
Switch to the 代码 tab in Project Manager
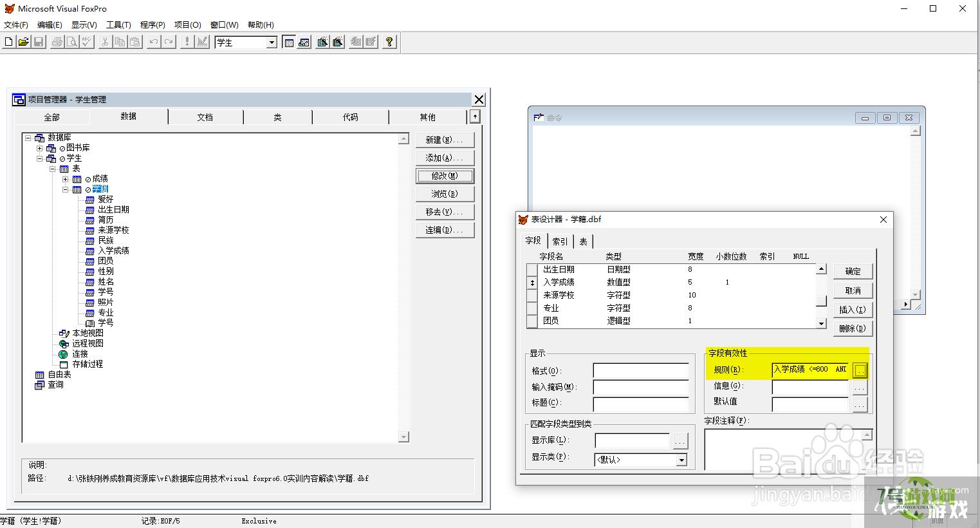351,117
